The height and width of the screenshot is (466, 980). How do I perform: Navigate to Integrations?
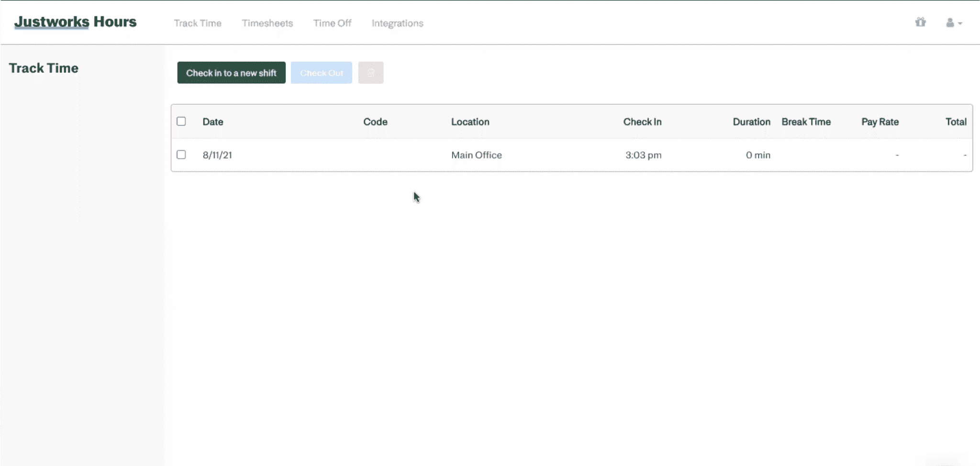[x=397, y=23]
